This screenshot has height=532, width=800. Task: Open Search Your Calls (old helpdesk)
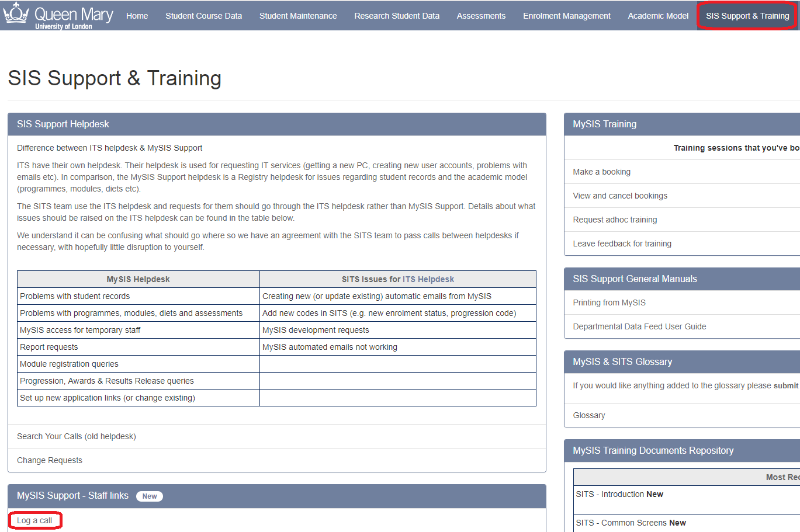(x=77, y=436)
